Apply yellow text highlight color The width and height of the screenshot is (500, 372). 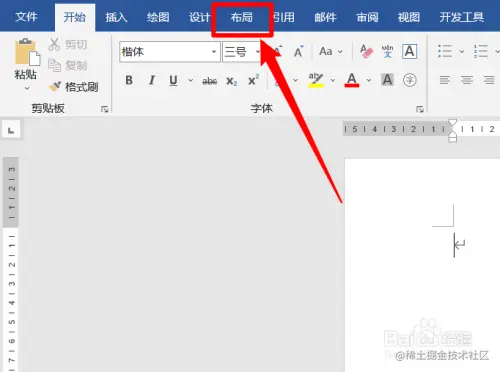pos(316,80)
